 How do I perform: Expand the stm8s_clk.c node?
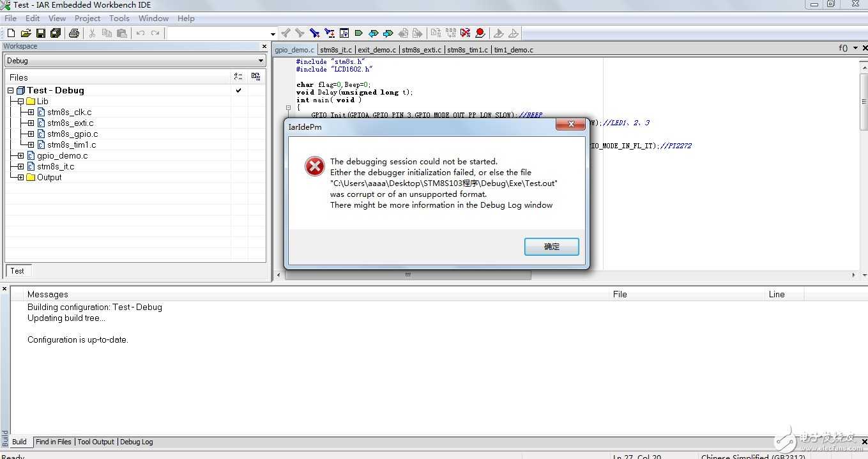click(x=31, y=113)
